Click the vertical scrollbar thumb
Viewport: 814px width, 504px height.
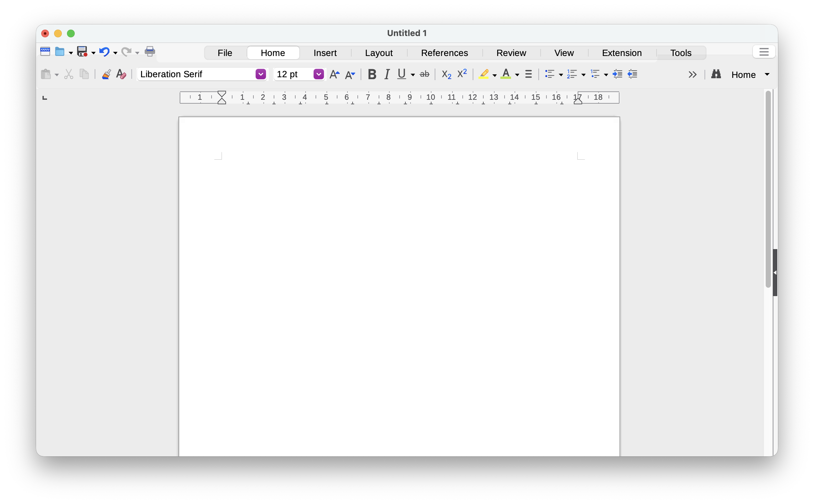pos(768,189)
